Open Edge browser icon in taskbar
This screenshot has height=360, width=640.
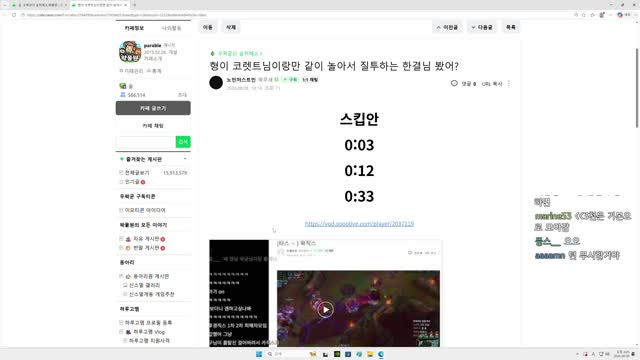pyautogui.click(x=381, y=354)
